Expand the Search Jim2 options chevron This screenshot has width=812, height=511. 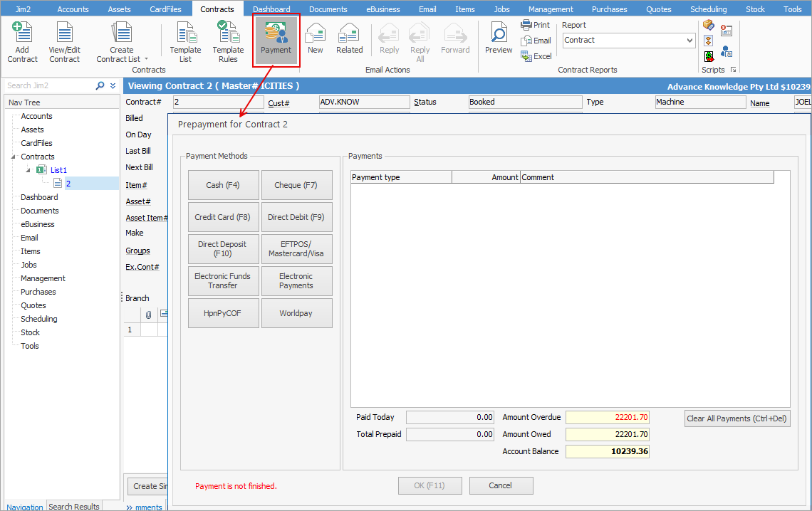click(x=113, y=85)
